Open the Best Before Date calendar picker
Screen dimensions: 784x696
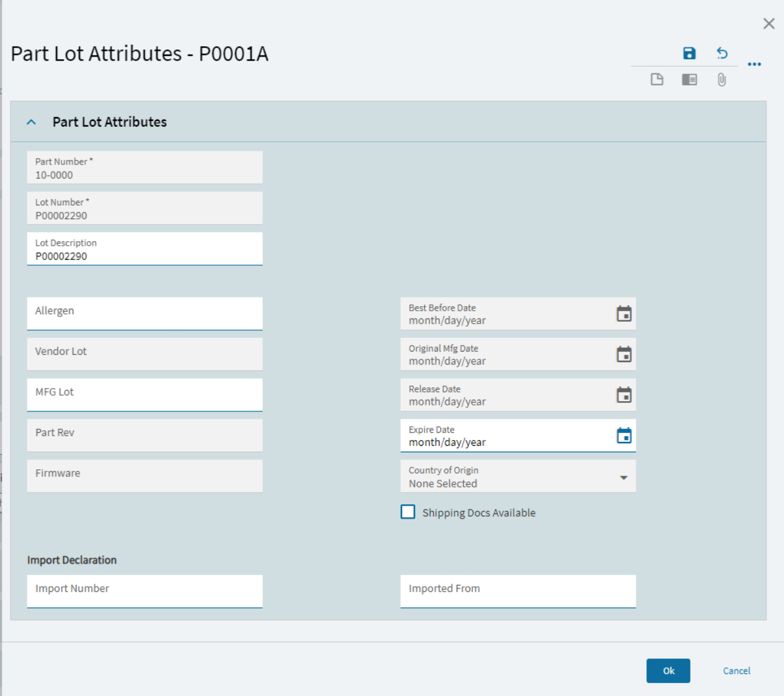(624, 314)
